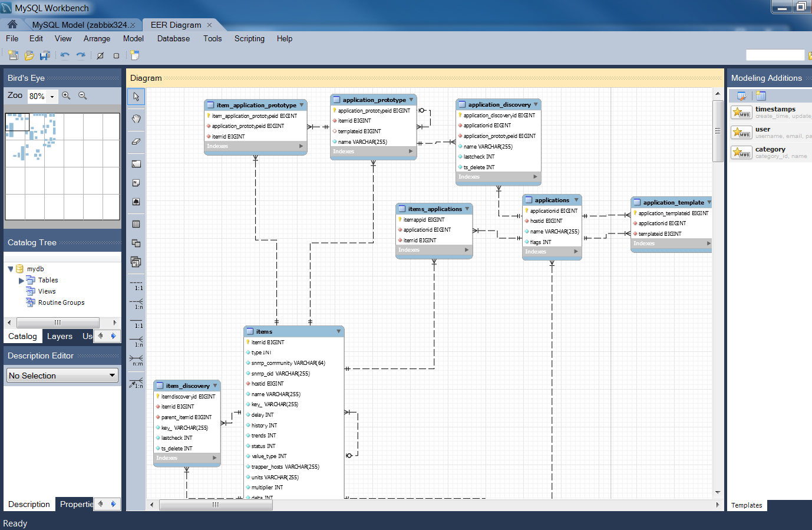Open the Database menu
Screen dimensions: 812x530
[x=173, y=38]
